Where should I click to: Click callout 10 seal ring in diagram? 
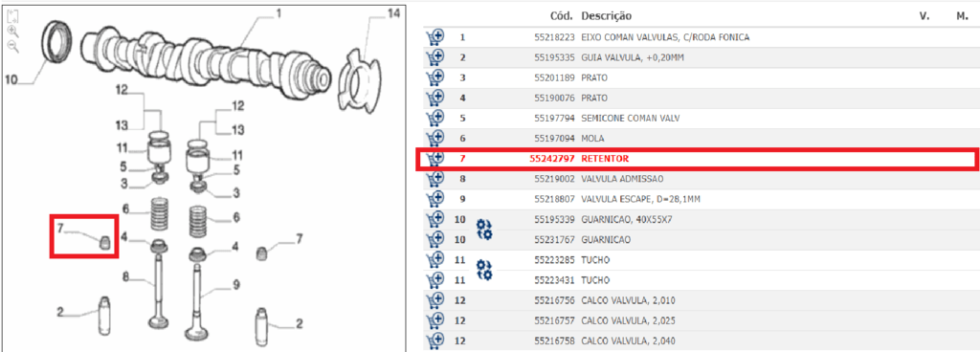pyautogui.click(x=11, y=79)
